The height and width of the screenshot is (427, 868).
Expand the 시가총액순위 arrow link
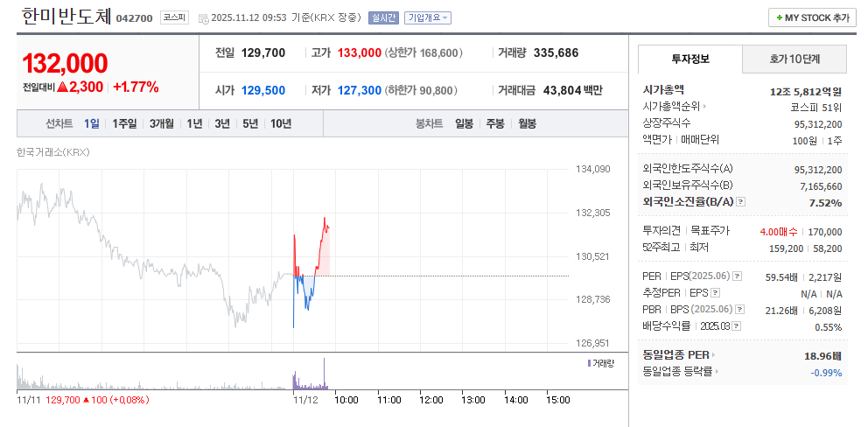tap(705, 107)
